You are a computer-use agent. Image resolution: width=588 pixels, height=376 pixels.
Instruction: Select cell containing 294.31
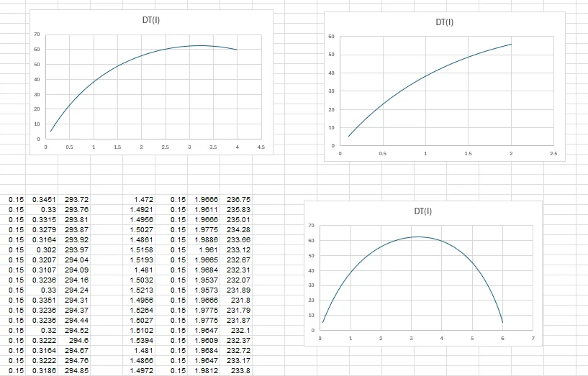(x=74, y=301)
